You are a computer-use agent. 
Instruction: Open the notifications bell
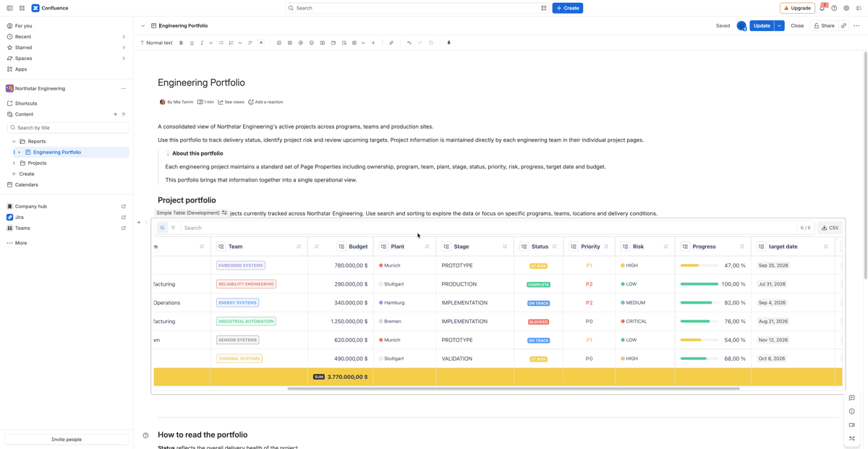(822, 8)
